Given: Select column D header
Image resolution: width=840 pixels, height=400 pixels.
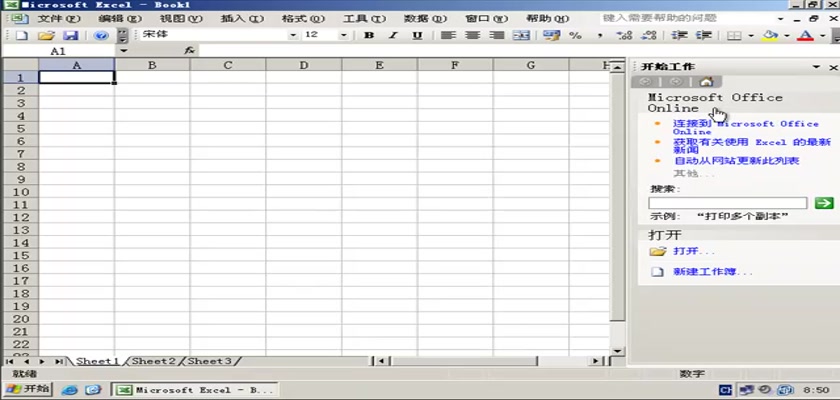Looking at the screenshot, I should (x=304, y=65).
